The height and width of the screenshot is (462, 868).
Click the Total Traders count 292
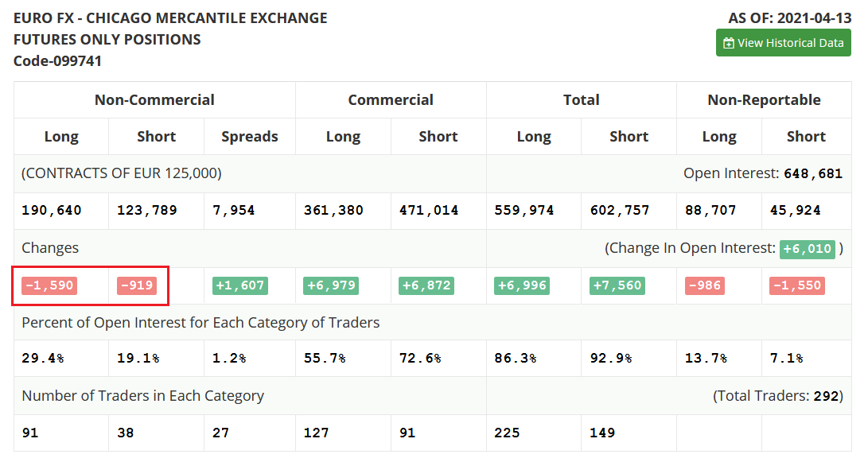(826, 396)
